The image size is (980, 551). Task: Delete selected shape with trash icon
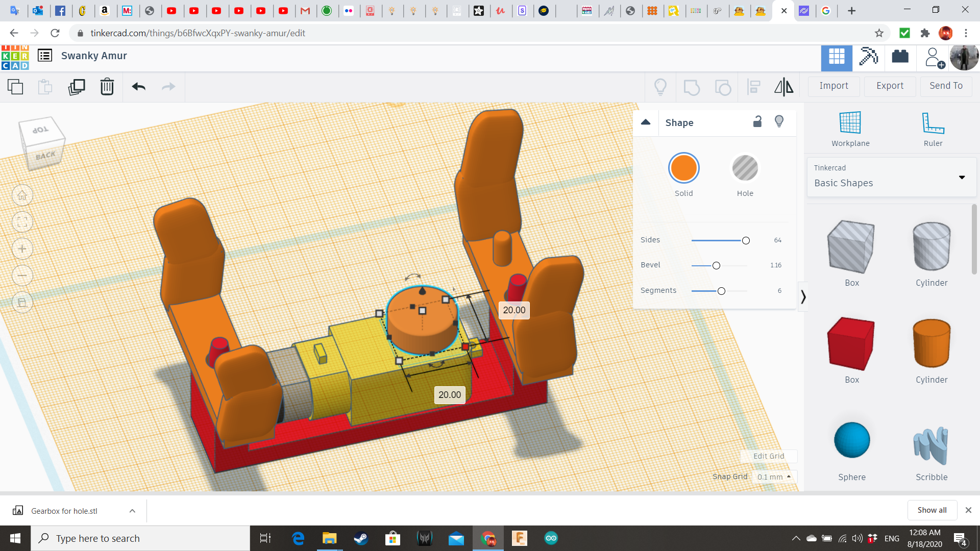click(107, 87)
